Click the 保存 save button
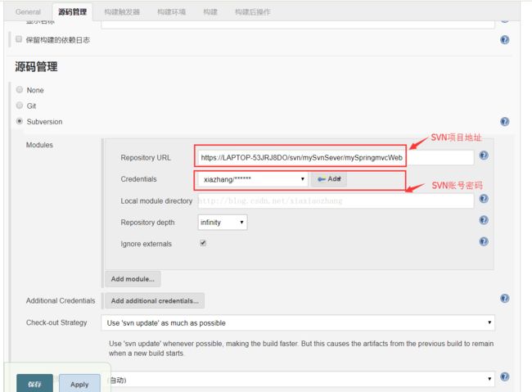The width and height of the screenshot is (532, 392). pyautogui.click(x=34, y=384)
